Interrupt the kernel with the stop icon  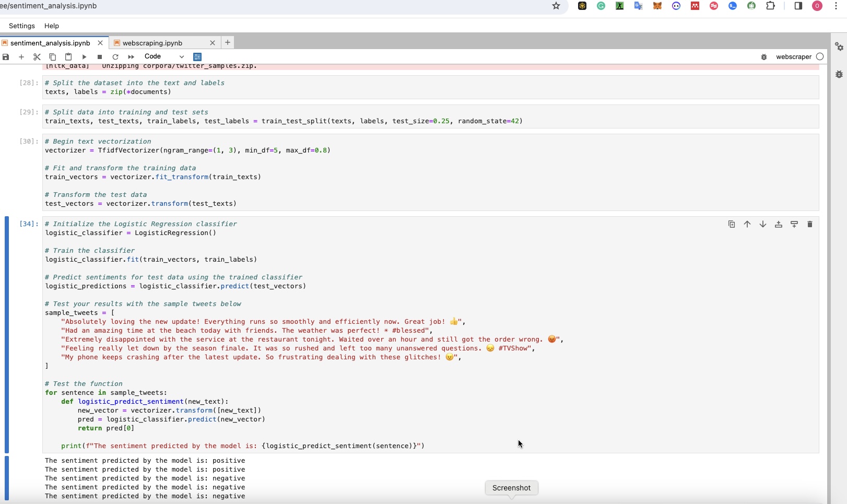(100, 57)
